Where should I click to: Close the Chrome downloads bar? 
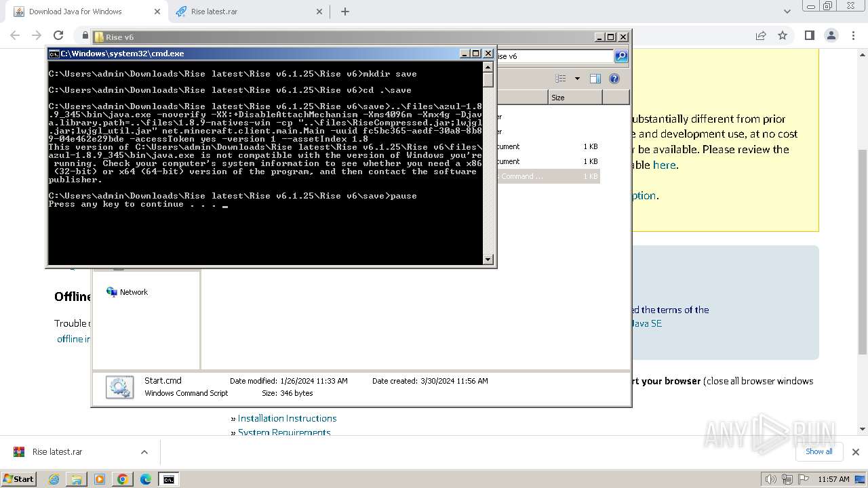(x=855, y=452)
